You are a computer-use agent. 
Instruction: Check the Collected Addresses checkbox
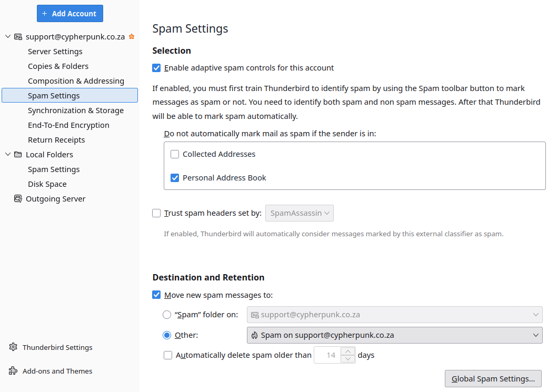(175, 154)
